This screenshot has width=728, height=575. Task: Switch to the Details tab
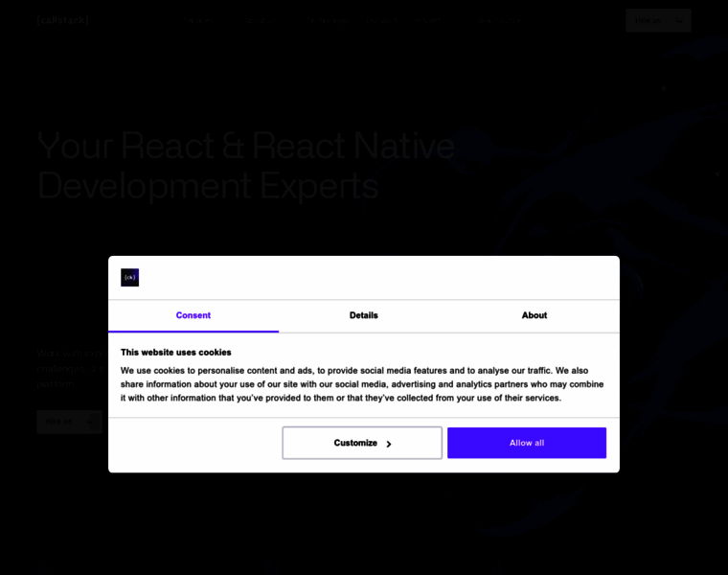364,316
